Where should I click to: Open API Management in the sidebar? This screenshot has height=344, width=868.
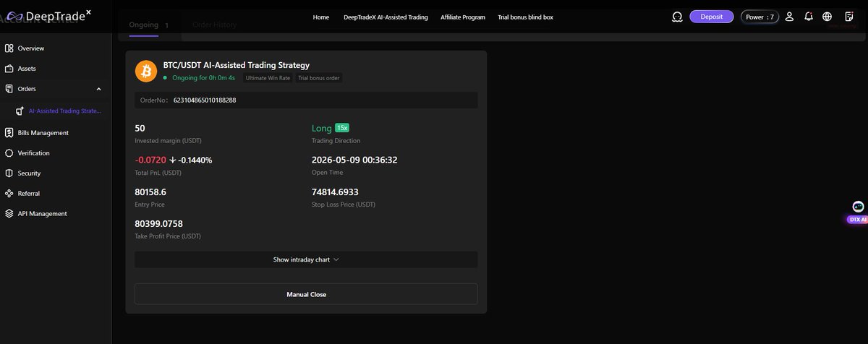pyautogui.click(x=42, y=214)
